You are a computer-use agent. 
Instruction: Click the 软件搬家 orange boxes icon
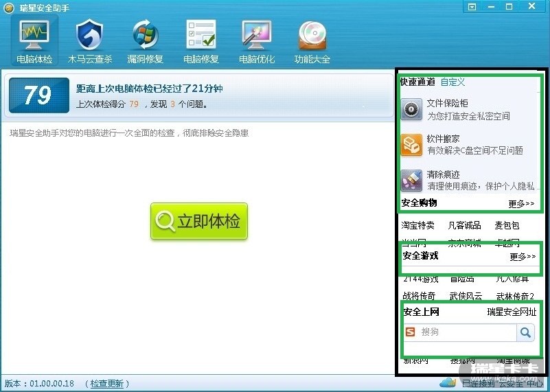pyautogui.click(x=411, y=144)
